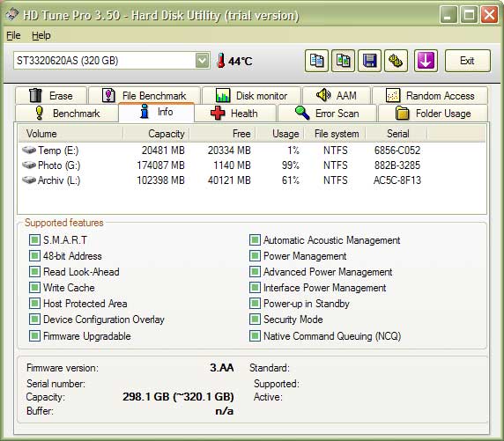The image size is (504, 441).
Task: Select the Archiv (L:) volume row
Action: [x=222, y=180]
